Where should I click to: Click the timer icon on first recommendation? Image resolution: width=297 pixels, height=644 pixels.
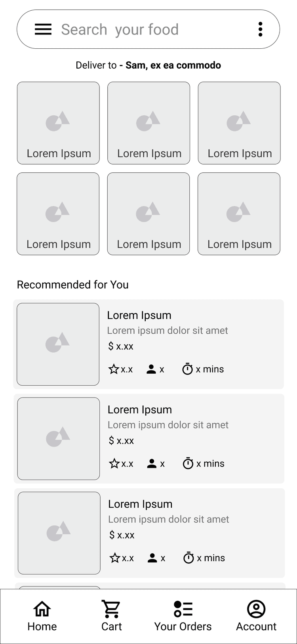[x=187, y=369]
